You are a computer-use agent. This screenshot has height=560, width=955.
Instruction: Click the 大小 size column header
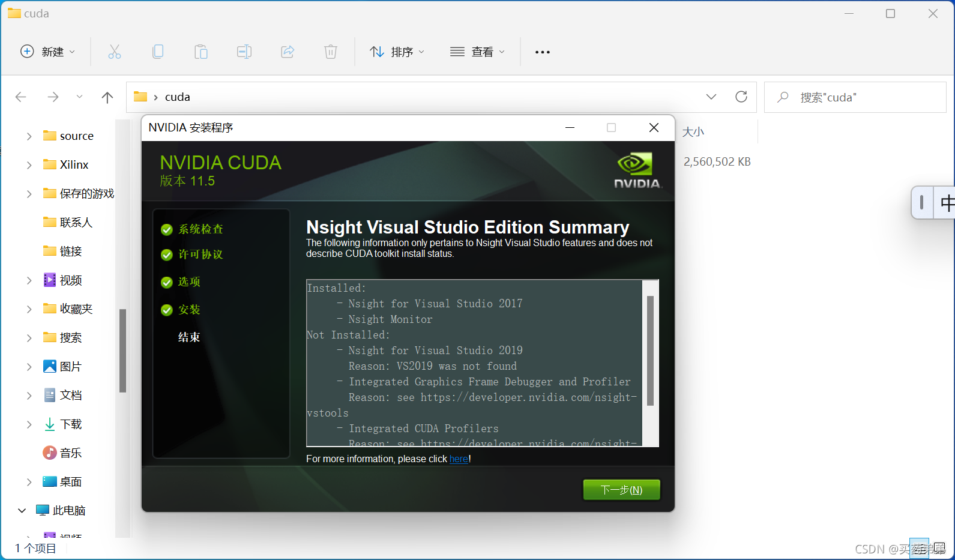point(693,132)
